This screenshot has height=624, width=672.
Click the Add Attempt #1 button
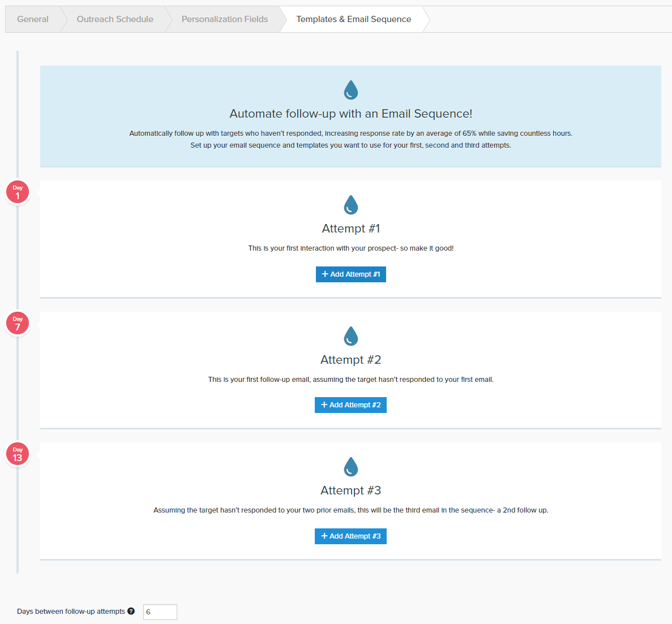[350, 274]
